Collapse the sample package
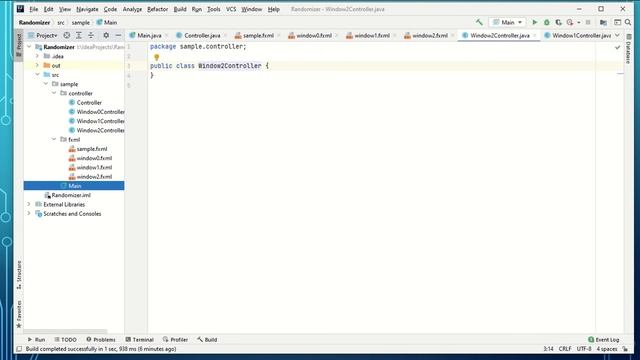Viewport: 640px width, 360px height. click(x=46, y=84)
